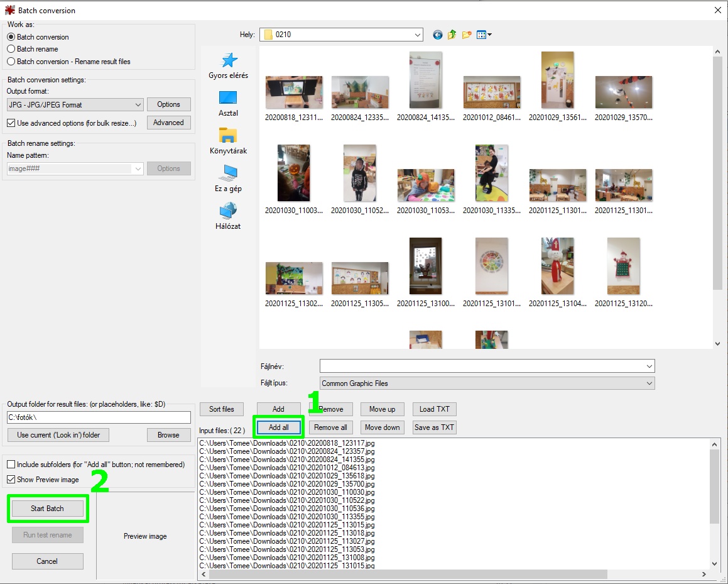Open Advanced options button
The width and height of the screenshot is (728, 584).
[x=168, y=123]
